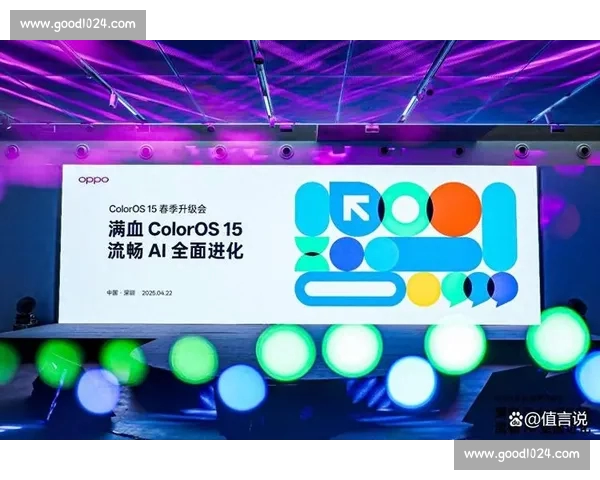600x480 pixels.
Task: Click the 流畅 AI 全面进化 text line
Action: coord(176,251)
